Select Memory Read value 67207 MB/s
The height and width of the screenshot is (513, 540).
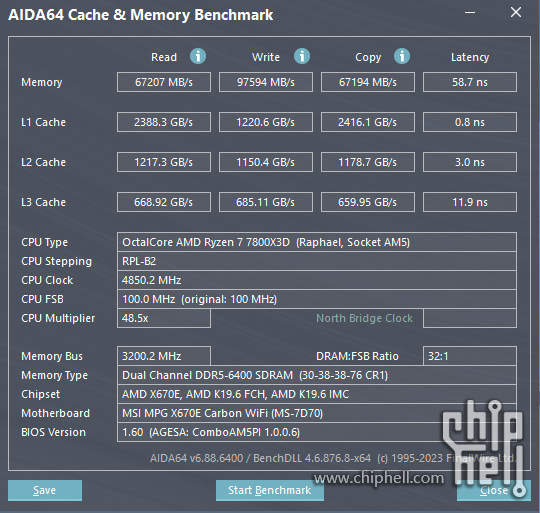coord(164,82)
